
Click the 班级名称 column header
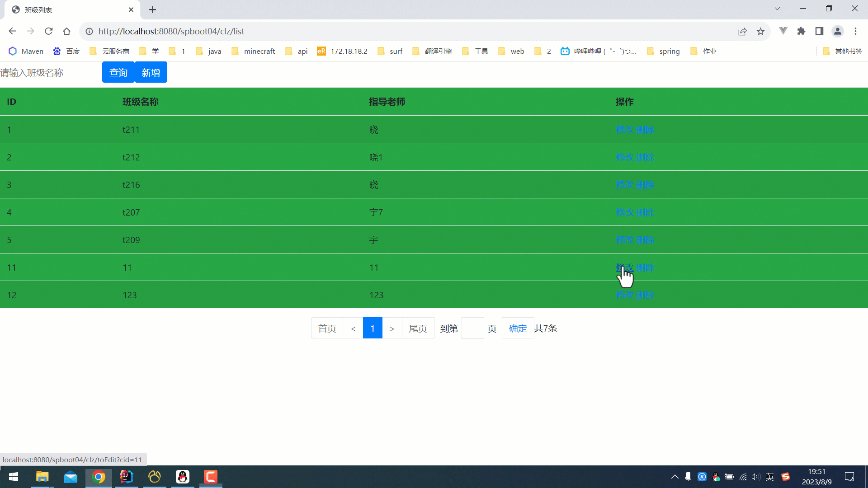coord(140,102)
